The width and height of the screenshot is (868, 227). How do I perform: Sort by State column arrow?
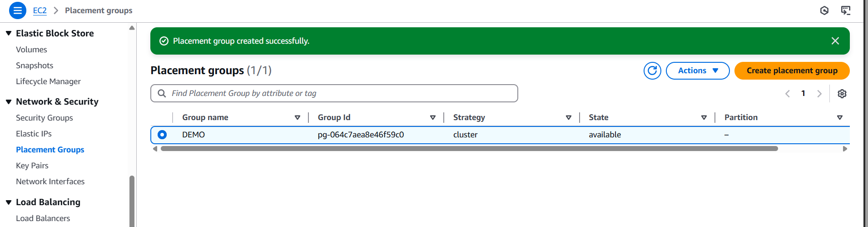(x=704, y=117)
